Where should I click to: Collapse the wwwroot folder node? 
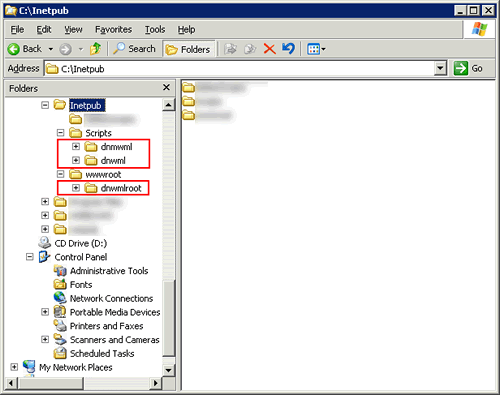coord(60,174)
